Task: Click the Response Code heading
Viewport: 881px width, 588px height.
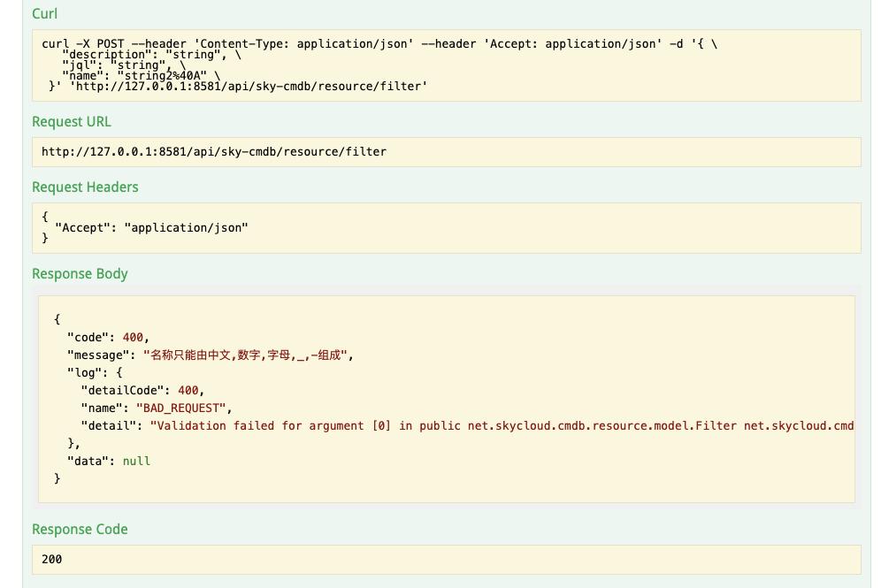Action: pos(80,529)
